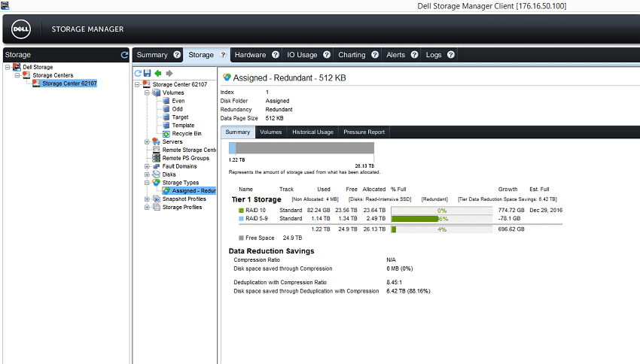Viewport: 640px width, 364px height.
Task: Click the RAID 5-9 blue color swatch
Action: pyautogui.click(x=241, y=219)
